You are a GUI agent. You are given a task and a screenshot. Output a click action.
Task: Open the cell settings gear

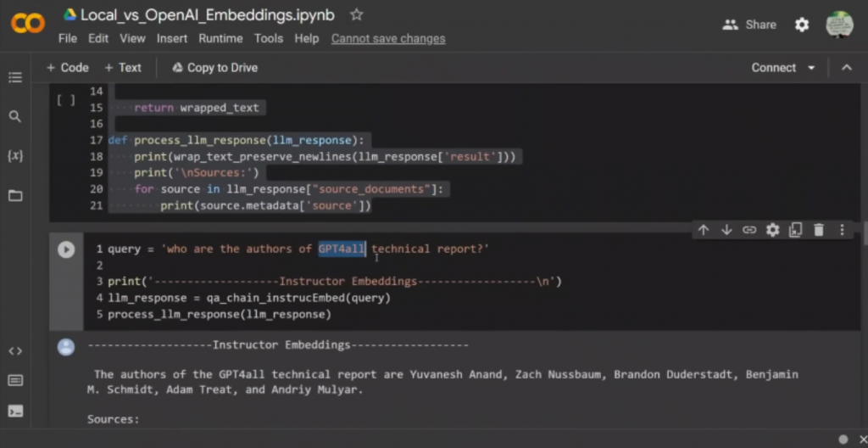coord(772,230)
